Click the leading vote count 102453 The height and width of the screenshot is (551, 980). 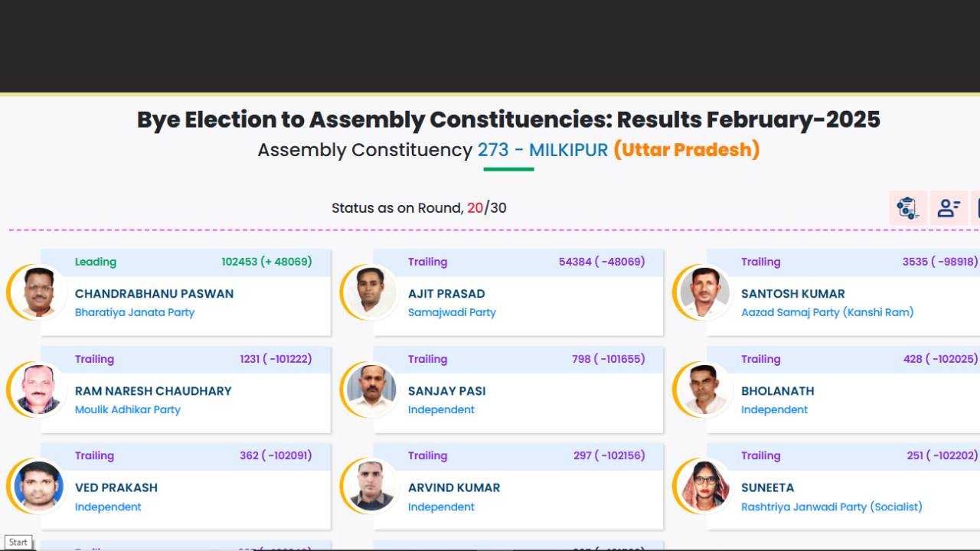239,262
